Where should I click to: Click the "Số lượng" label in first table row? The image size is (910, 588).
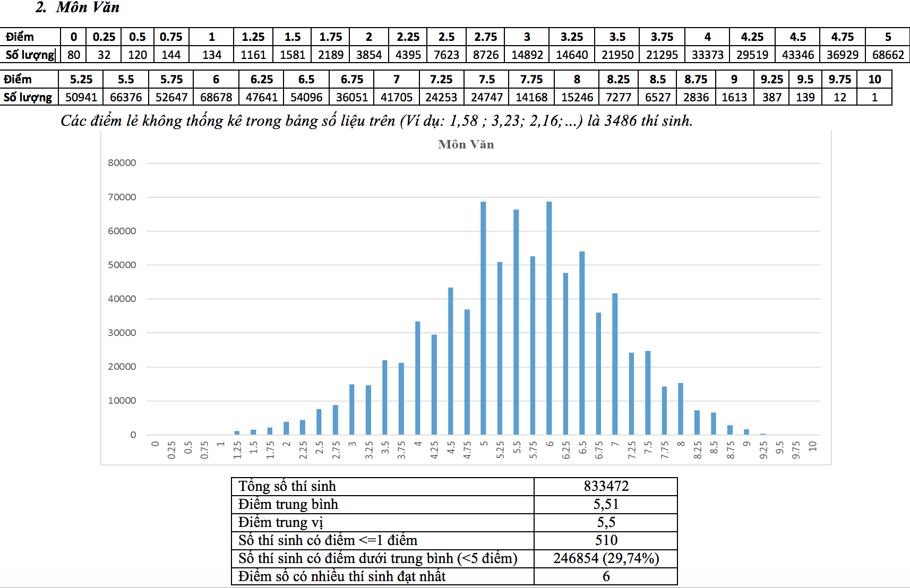pyautogui.click(x=30, y=55)
